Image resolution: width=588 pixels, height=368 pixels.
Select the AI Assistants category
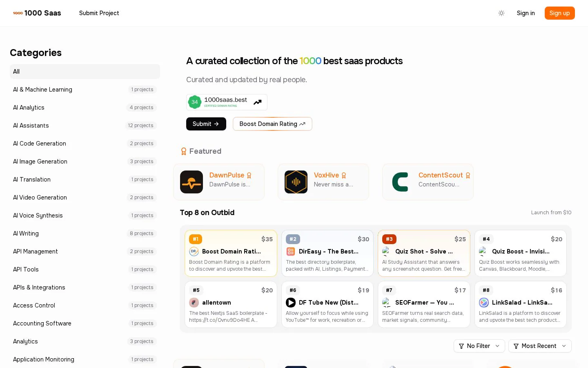pyautogui.click(x=85, y=126)
